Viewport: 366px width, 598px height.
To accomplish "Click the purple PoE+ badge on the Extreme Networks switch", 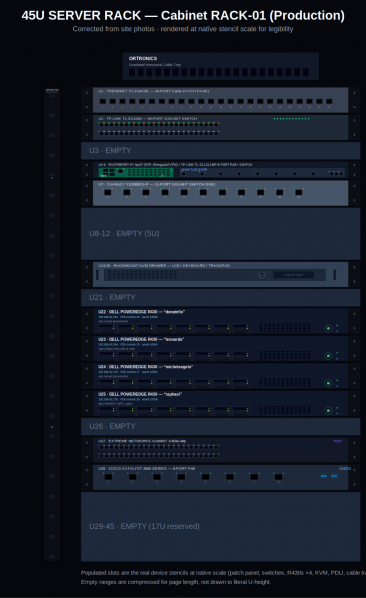I will click(x=338, y=441).
